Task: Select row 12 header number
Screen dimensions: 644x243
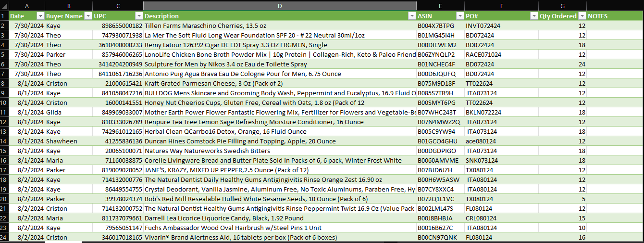Action: (x=4, y=122)
